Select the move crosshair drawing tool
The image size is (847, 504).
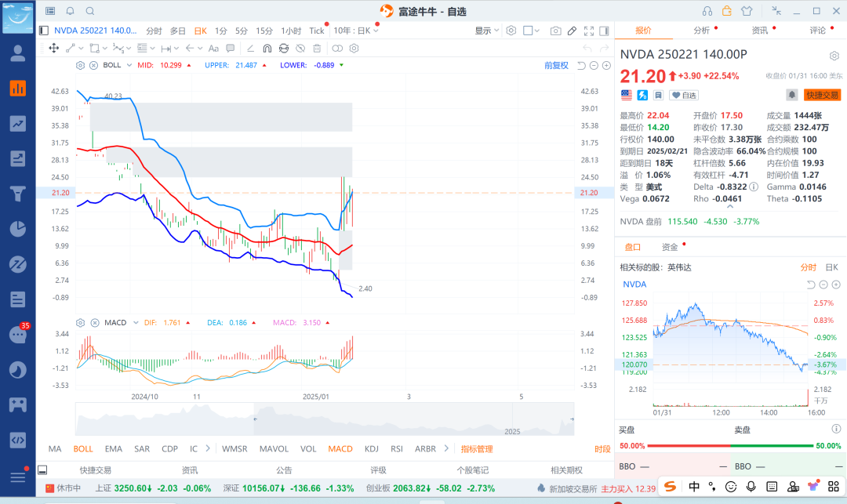54,48
